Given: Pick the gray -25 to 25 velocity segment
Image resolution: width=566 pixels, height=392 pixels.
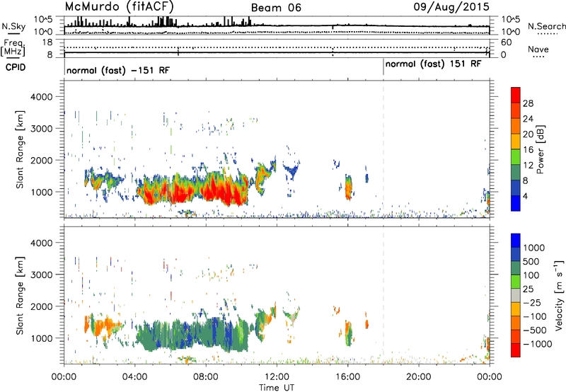Looking at the screenshot, I should point(516,295).
